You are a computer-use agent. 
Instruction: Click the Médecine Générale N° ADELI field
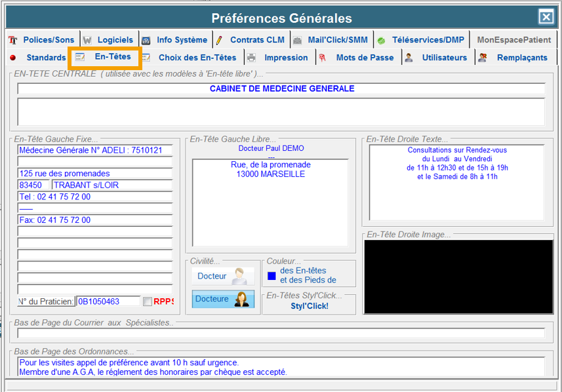95,150
